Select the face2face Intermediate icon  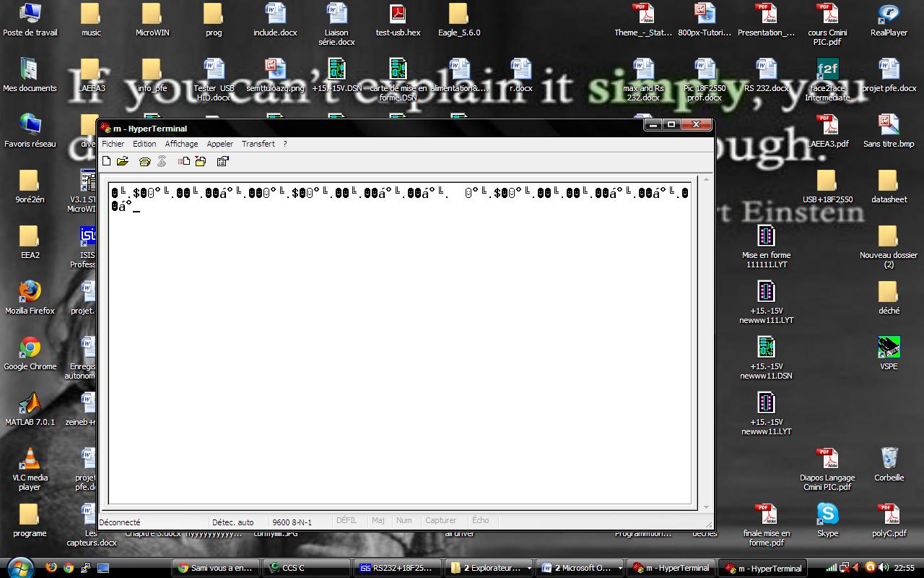pos(827,80)
